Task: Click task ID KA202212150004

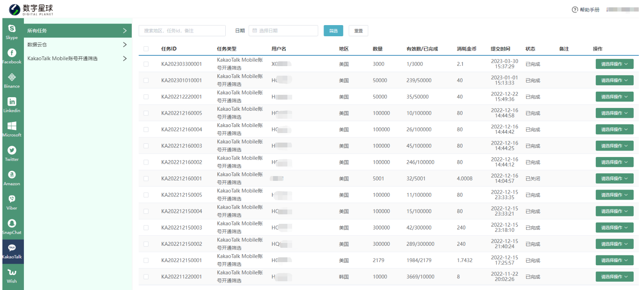Action: [181, 211]
